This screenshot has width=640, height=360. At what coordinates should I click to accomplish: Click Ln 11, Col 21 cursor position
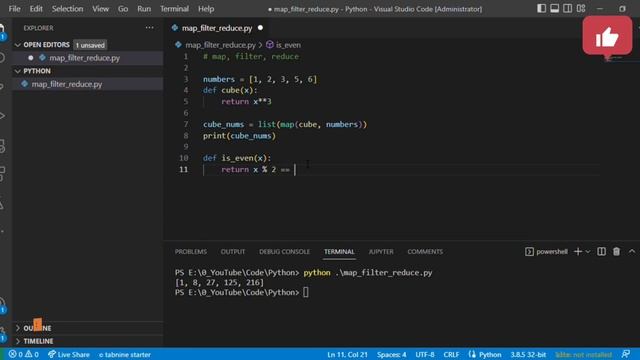(x=347, y=354)
